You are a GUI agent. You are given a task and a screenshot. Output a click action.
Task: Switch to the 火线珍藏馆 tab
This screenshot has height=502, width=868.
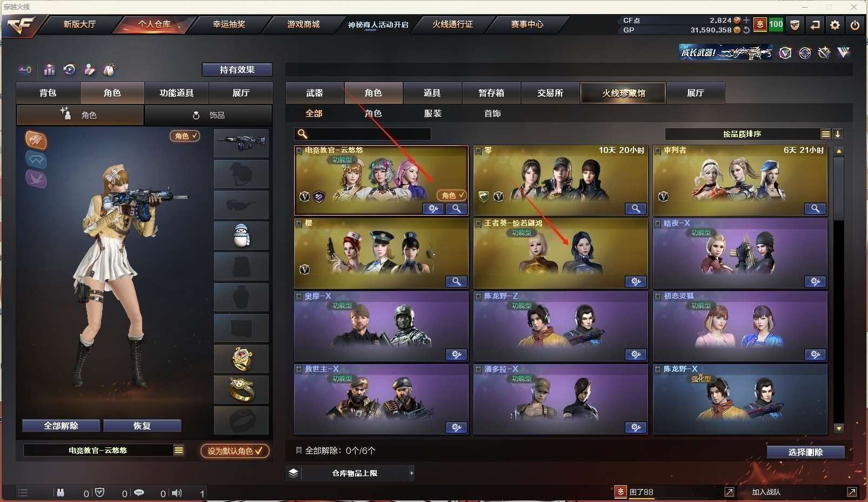pyautogui.click(x=623, y=93)
